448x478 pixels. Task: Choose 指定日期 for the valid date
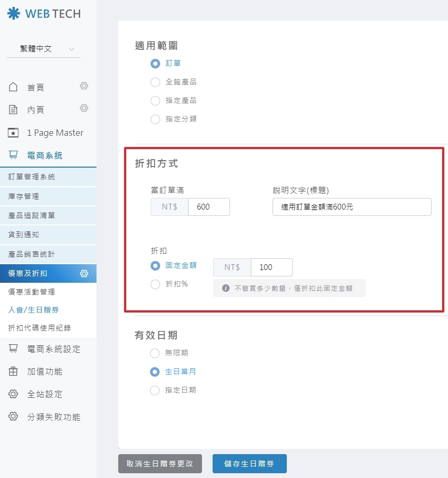point(154,390)
